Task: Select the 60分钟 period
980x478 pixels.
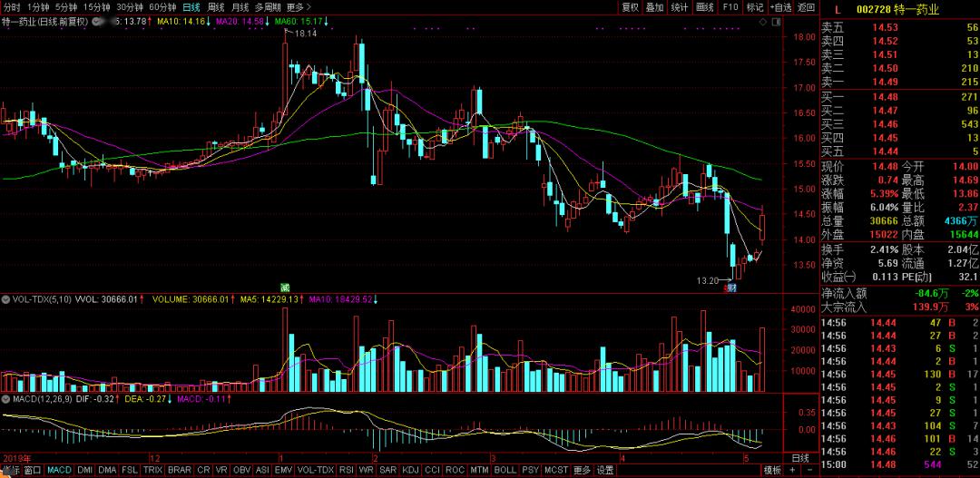Action: pos(162,7)
